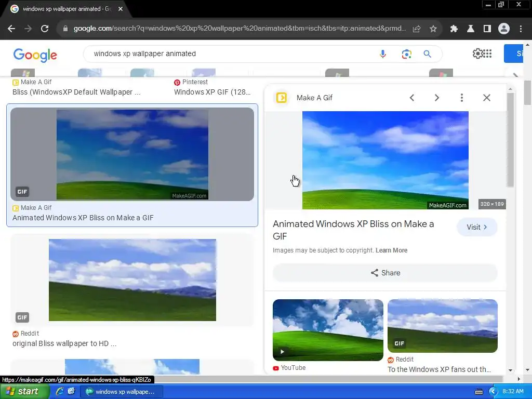Screen dimensions: 532x399
Task: Share this page from the address bar
Action: (417, 29)
